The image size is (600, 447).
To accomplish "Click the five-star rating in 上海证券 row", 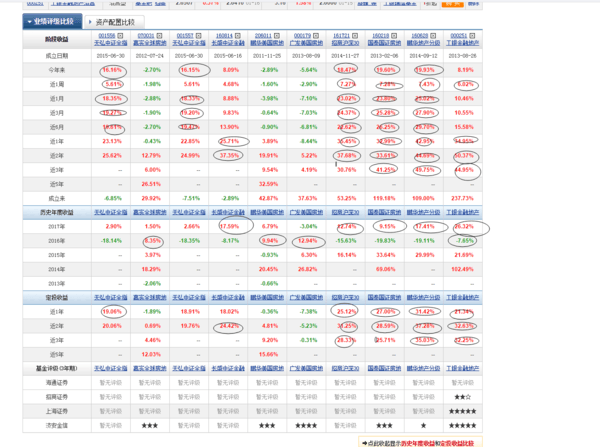I will (x=463, y=411).
